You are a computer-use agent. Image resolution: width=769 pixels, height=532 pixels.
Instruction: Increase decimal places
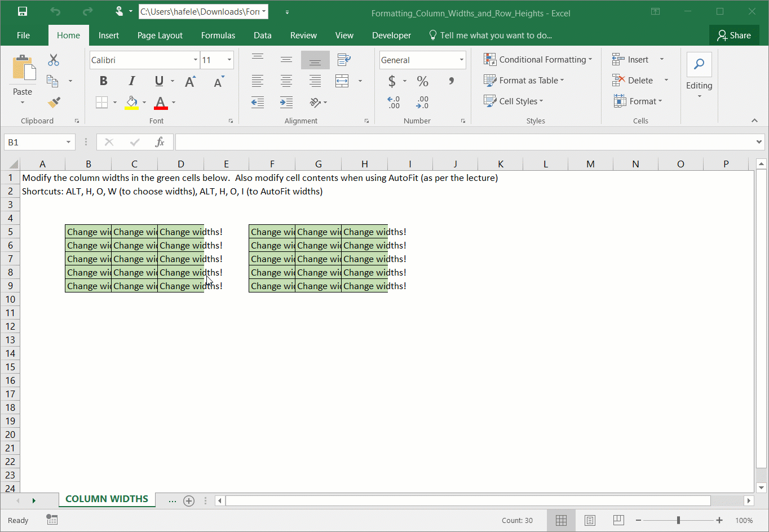pos(394,102)
